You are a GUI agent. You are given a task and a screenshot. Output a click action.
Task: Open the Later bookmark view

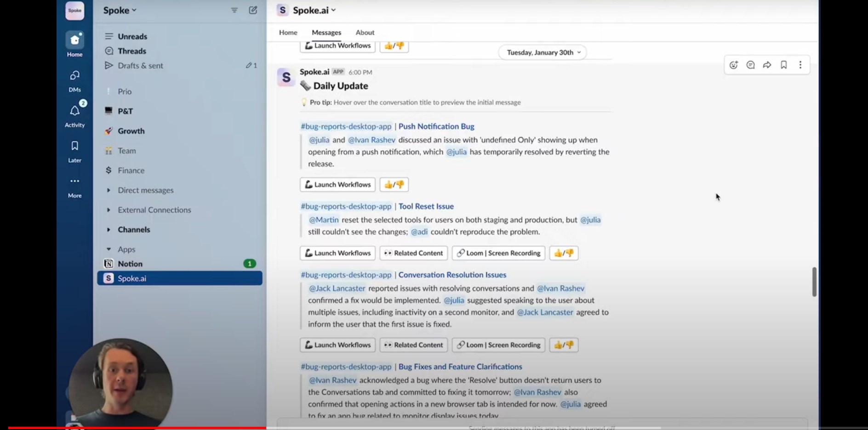[74, 152]
